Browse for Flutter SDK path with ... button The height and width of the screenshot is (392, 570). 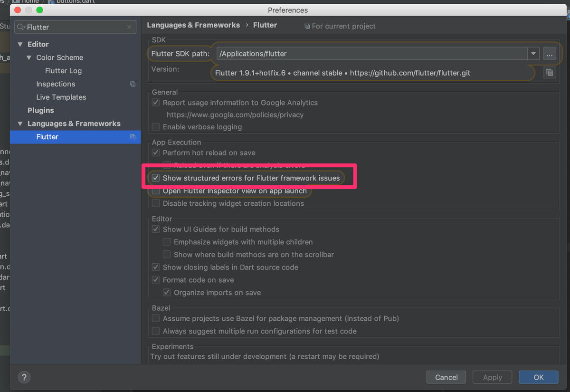[549, 54]
